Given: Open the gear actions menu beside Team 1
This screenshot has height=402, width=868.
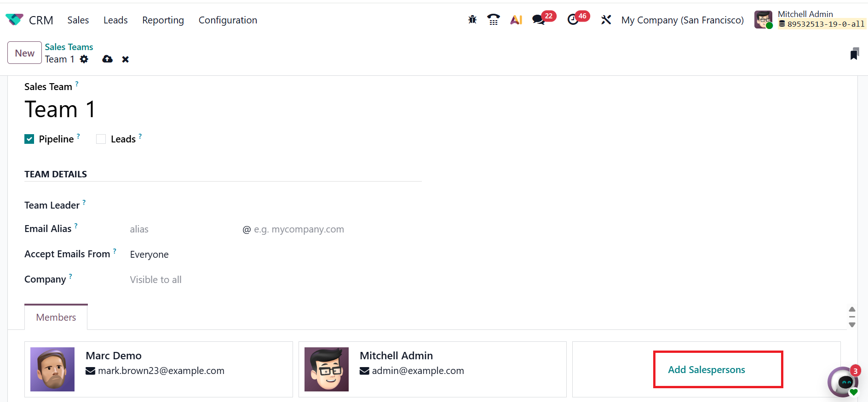Looking at the screenshot, I should pyautogui.click(x=84, y=59).
